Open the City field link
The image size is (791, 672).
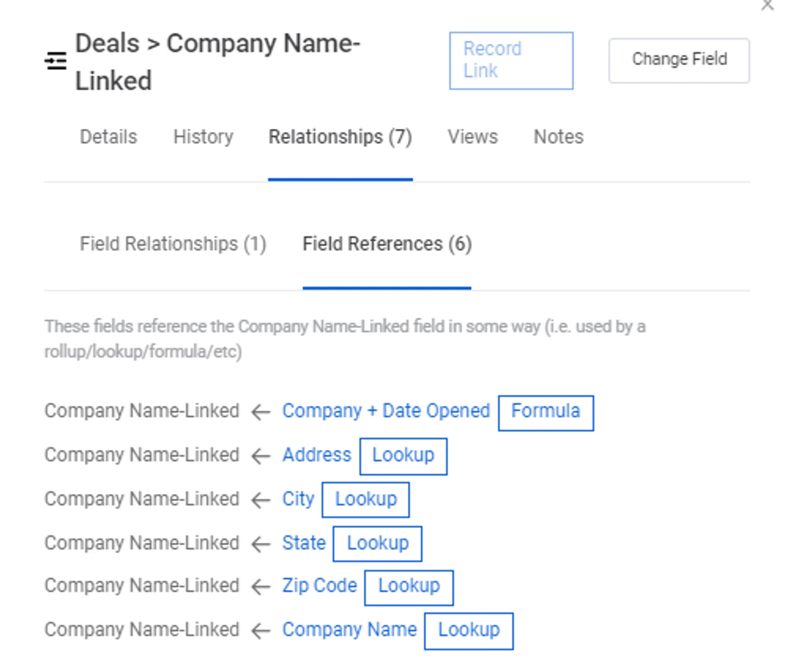(298, 499)
